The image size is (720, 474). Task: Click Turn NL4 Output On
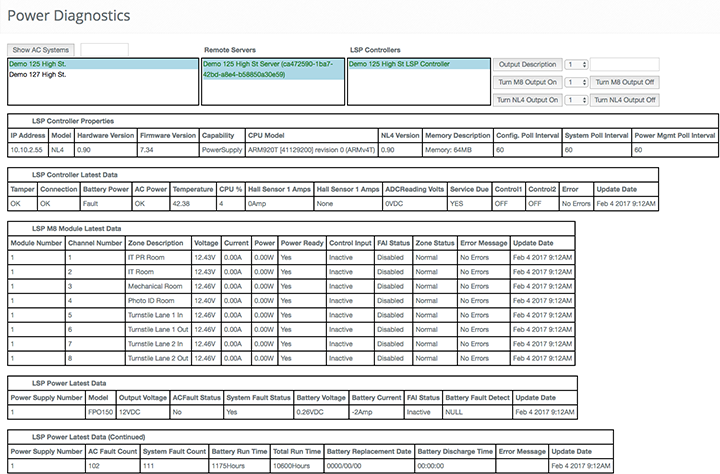[x=528, y=100]
